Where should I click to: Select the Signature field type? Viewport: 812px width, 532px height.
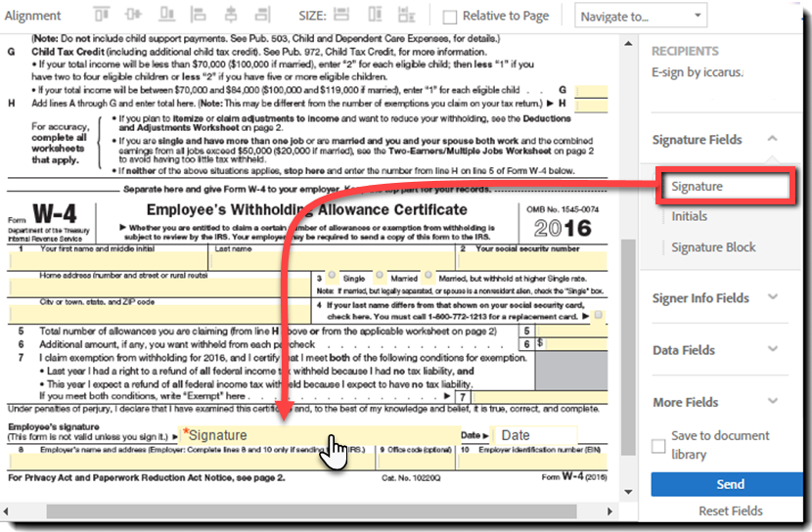point(725,187)
